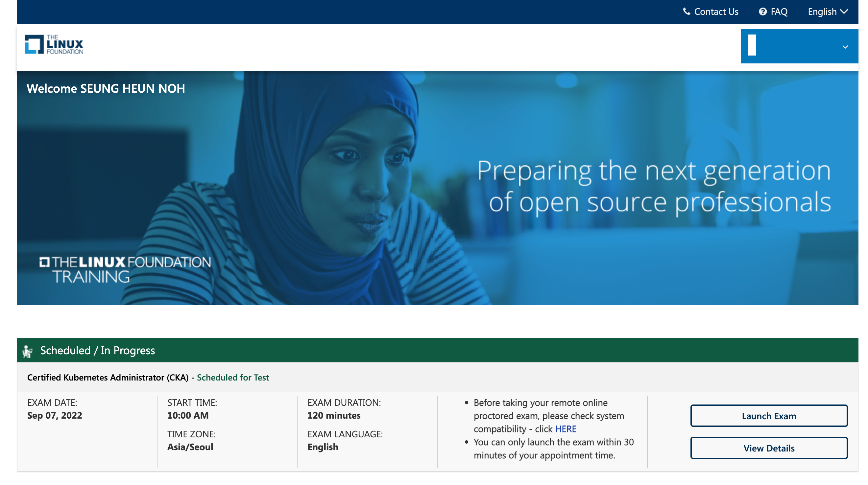
Task: Click the Welcome SEUNG HEUN NOH text
Action: (106, 89)
